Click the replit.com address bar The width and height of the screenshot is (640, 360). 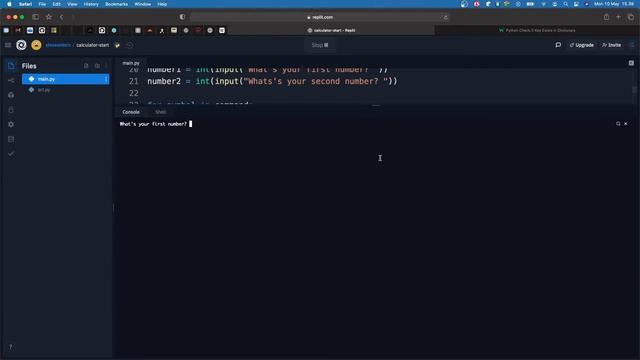[x=320, y=17]
